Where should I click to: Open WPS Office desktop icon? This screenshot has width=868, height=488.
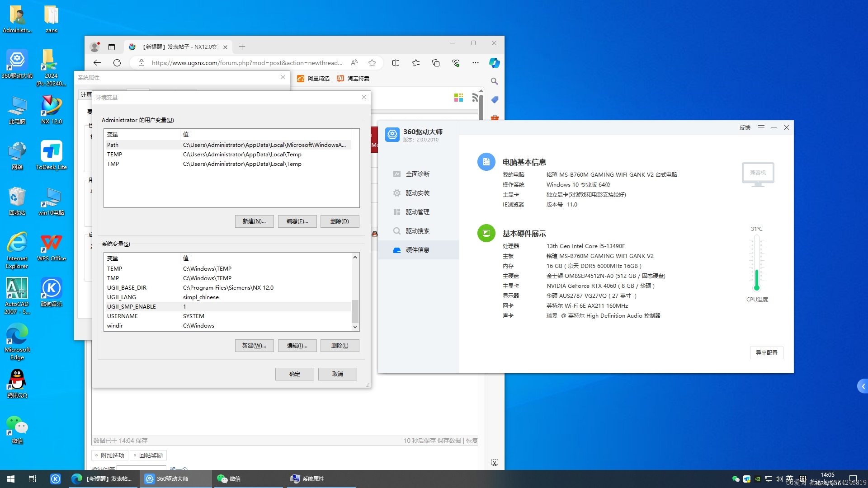[51, 247]
